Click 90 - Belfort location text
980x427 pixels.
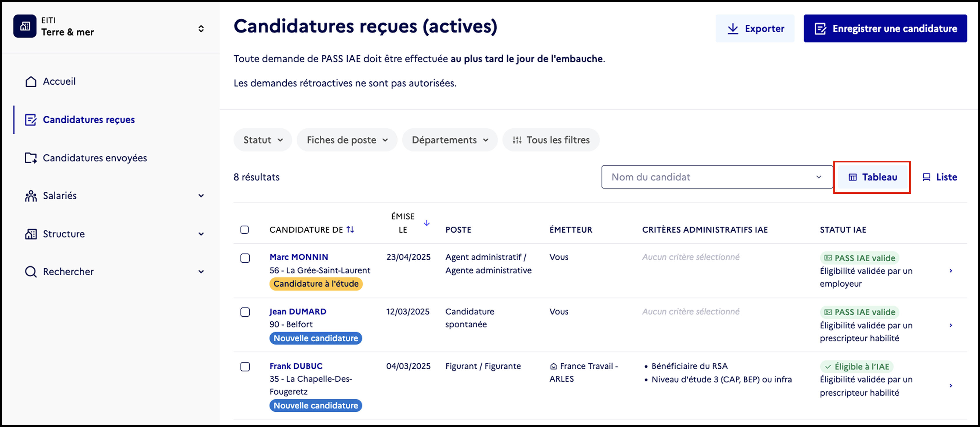(x=291, y=325)
